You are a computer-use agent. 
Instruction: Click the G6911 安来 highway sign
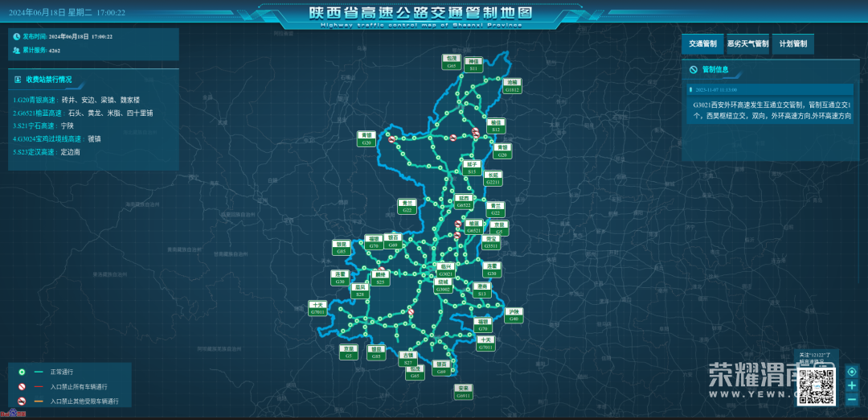point(463,392)
